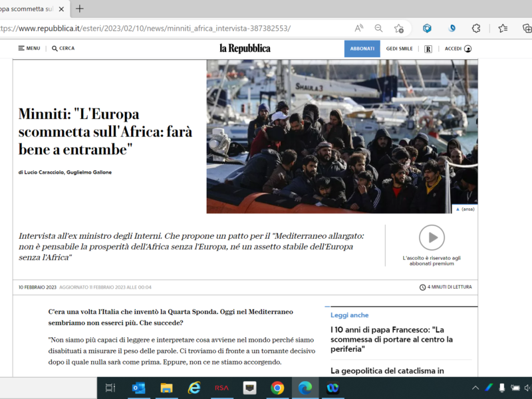
Task: Open the Extensions puzzle icon
Action: 476,28
